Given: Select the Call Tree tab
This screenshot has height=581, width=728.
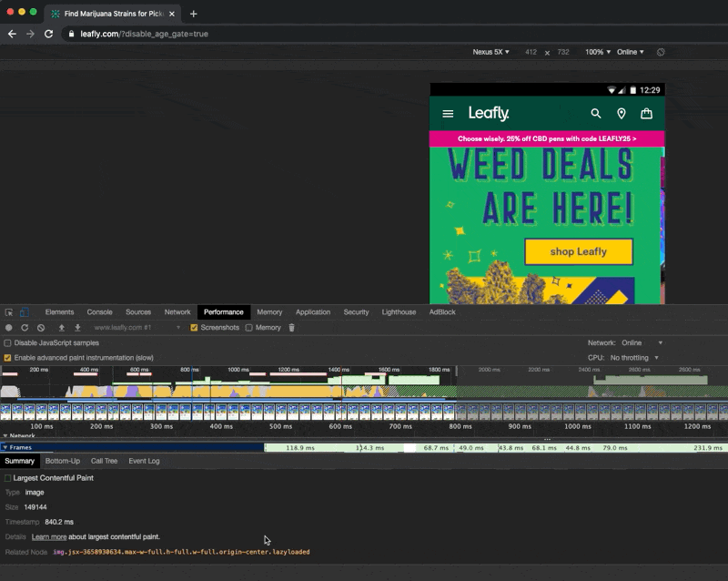Looking at the screenshot, I should pyautogui.click(x=104, y=461).
